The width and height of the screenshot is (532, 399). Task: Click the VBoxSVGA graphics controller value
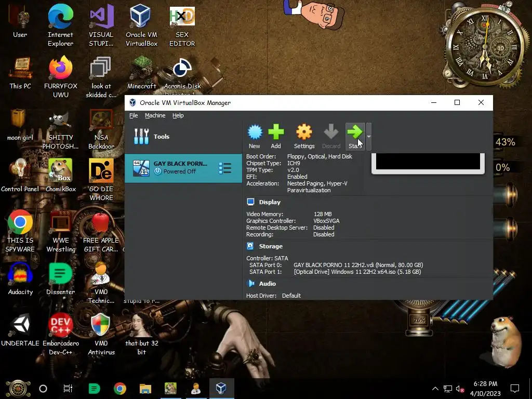tap(326, 221)
